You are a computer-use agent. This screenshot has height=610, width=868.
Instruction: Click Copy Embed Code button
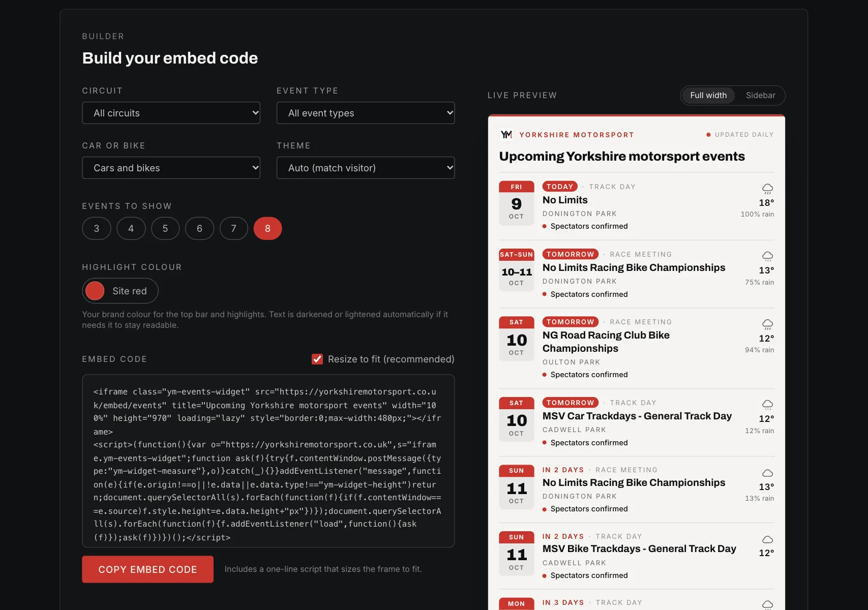pos(147,569)
